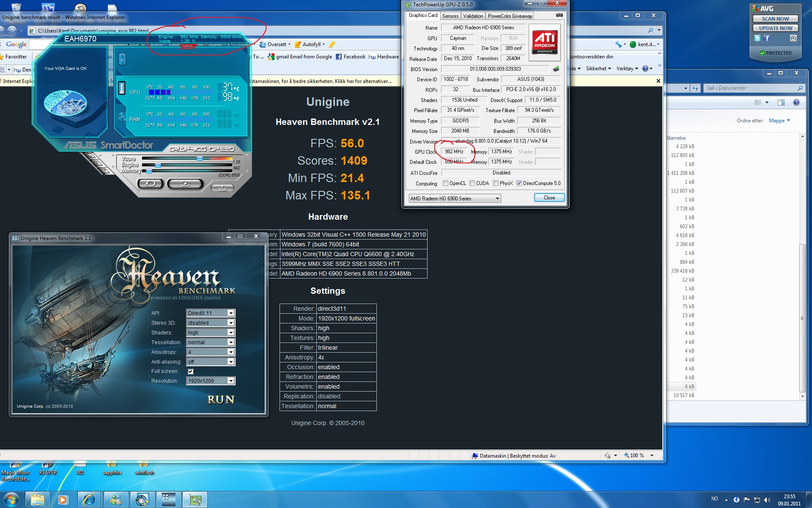Click the GPU-Z screenshot camera icon
Viewport: 812px width, 508px height.
click(559, 15)
